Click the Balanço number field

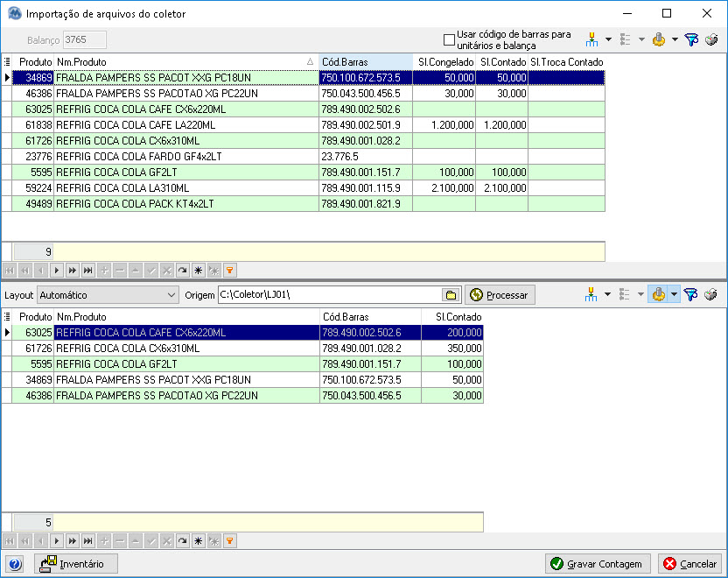85,40
